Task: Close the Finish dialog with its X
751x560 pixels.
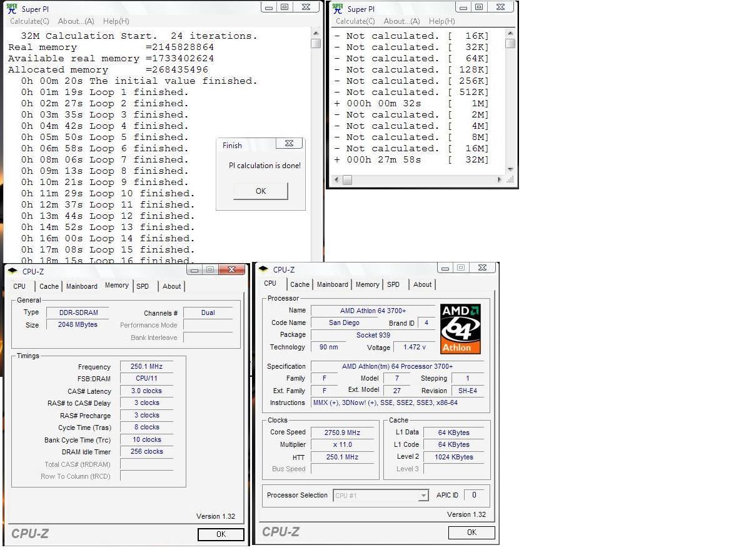Action: 289,144
